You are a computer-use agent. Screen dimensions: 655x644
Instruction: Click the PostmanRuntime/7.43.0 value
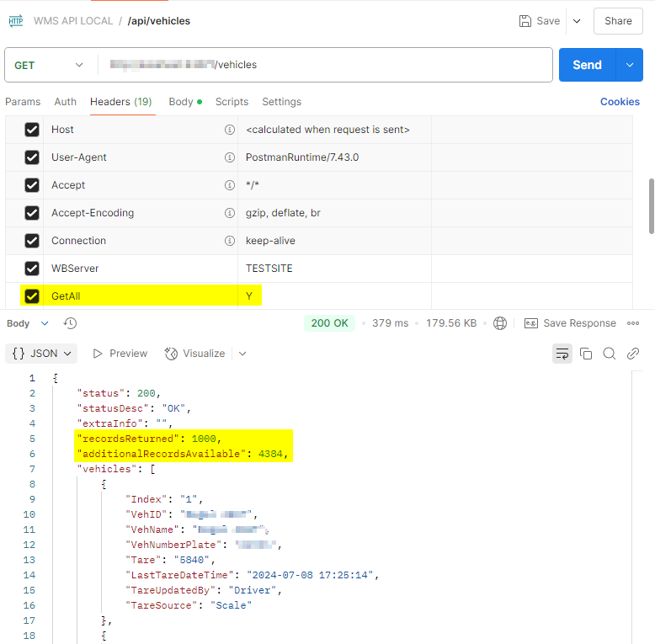(302, 157)
